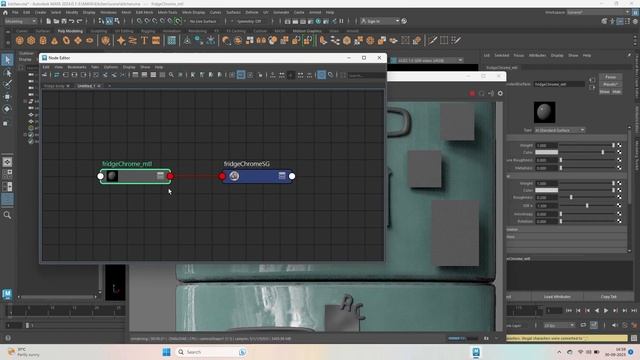Open render view settings gear icon

point(500,93)
